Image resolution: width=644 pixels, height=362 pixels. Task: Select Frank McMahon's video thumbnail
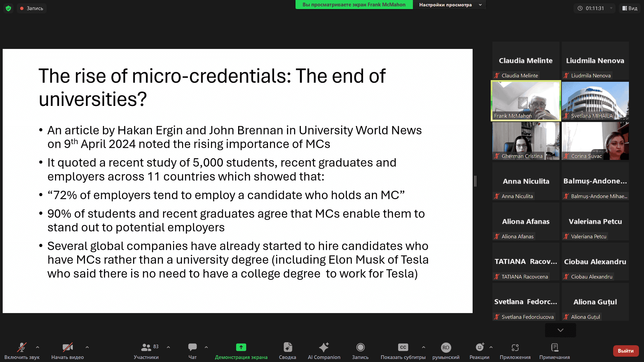click(x=526, y=101)
